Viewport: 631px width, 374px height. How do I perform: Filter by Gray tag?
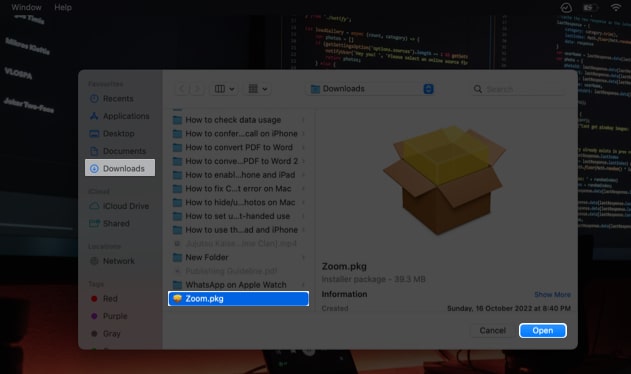click(106, 334)
